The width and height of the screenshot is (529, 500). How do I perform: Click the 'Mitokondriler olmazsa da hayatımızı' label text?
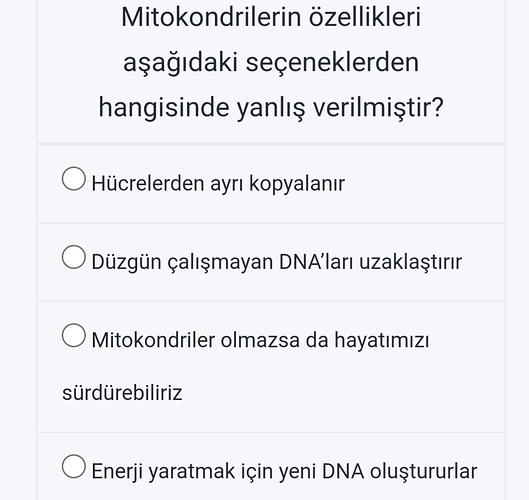[260, 340]
